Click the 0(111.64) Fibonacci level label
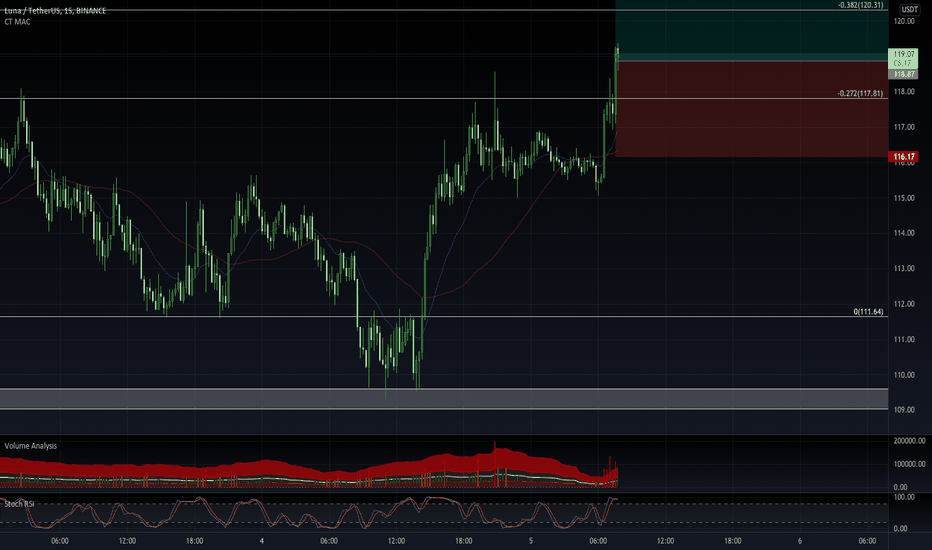932x550 pixels. pos(868,312)
